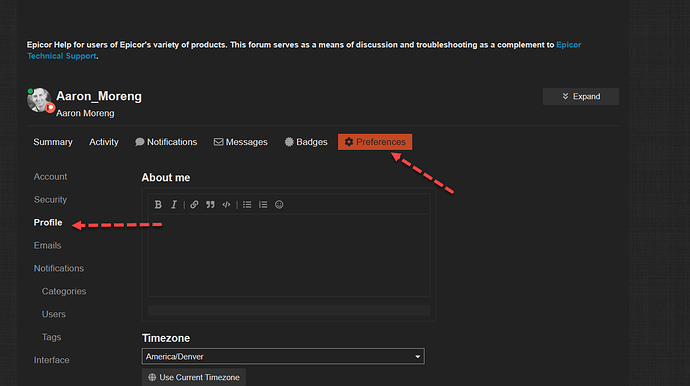690x386 pixels.
Task: Open Emails preferences in sidebar
Action: [x=48, y=246]
